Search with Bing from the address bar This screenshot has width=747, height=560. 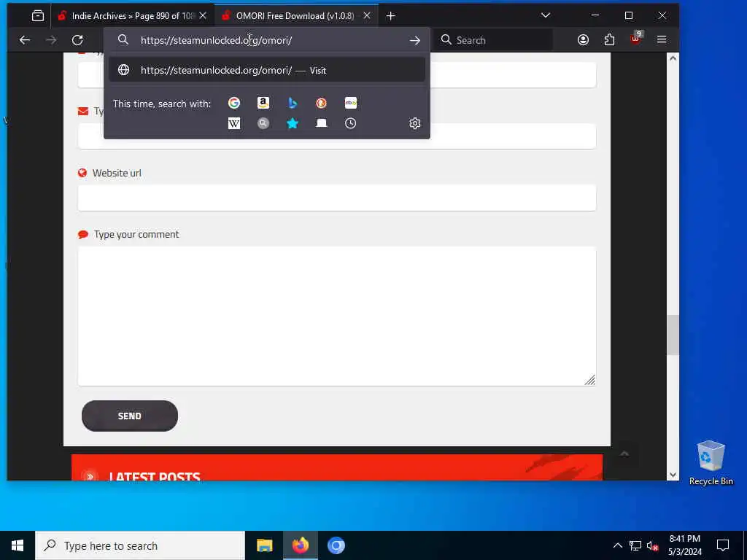pyautogui.click(x=293, y=103)
